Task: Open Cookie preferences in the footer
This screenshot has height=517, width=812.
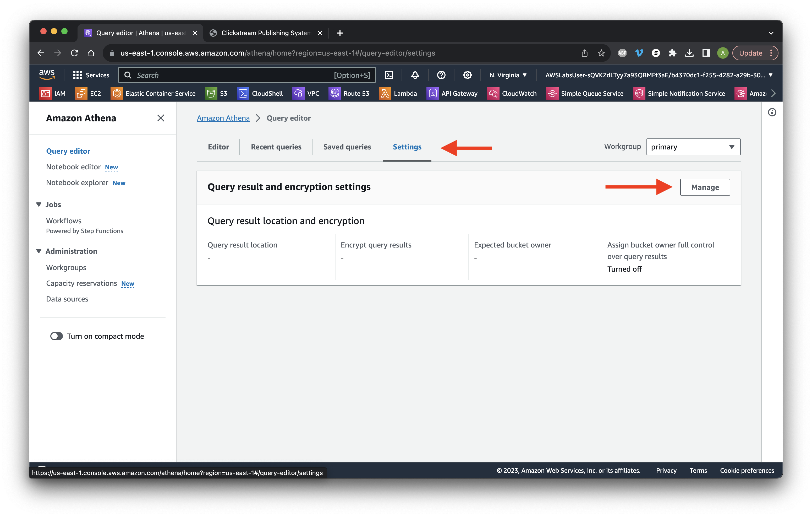Action: (x=747, y=470)
